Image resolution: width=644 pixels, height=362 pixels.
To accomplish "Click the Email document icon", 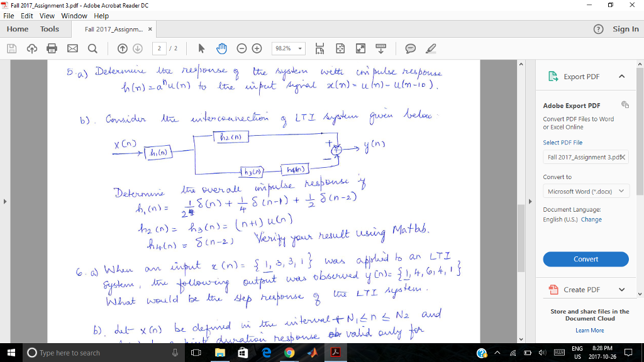I will pyautogui.click(x=71, y=48).
